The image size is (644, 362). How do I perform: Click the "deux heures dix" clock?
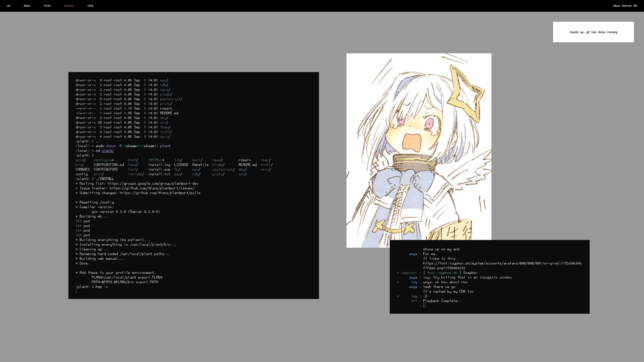pos(625,6)
